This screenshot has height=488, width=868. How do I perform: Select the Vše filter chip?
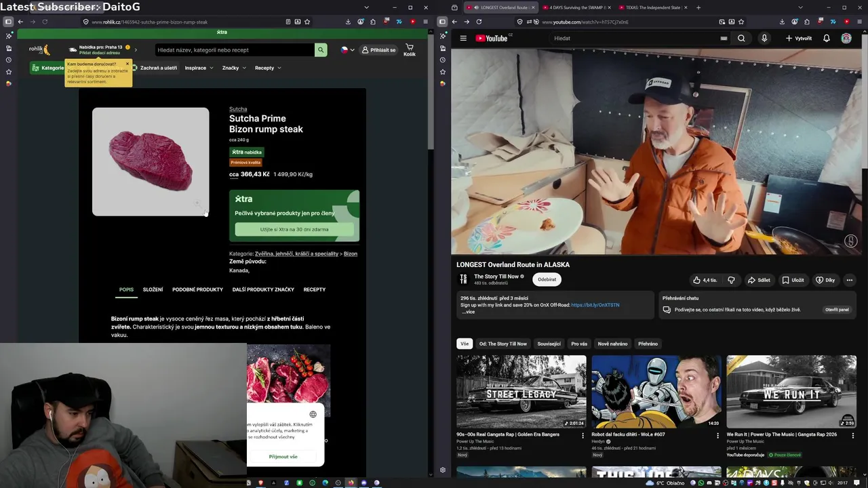(x=465, y=344)
